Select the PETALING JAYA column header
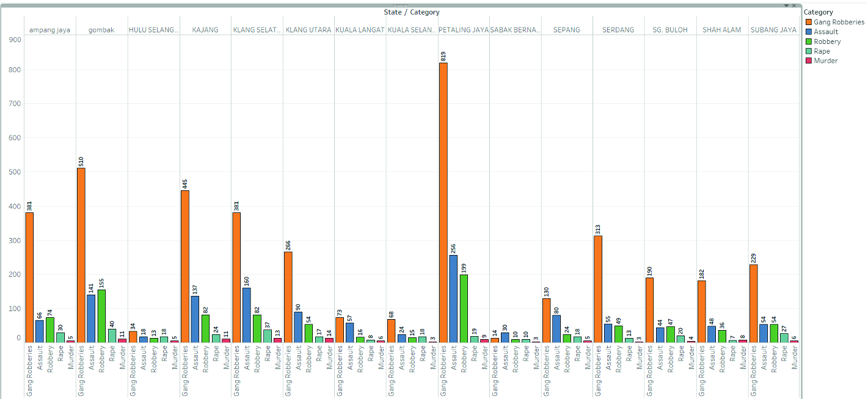The image size is (868, 399). (x=464, y=29)
